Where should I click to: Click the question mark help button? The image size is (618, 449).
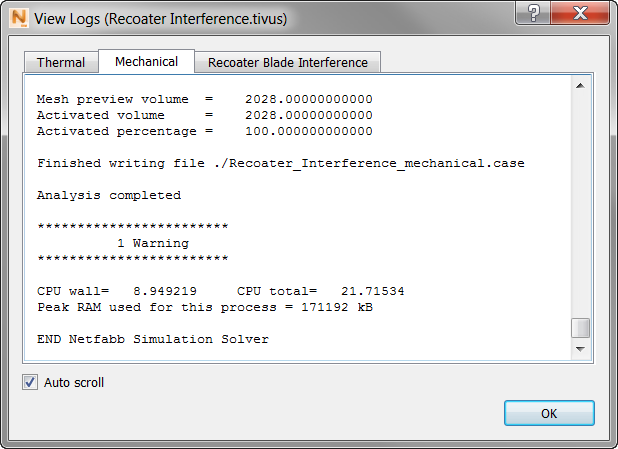(x=535, y=14)
